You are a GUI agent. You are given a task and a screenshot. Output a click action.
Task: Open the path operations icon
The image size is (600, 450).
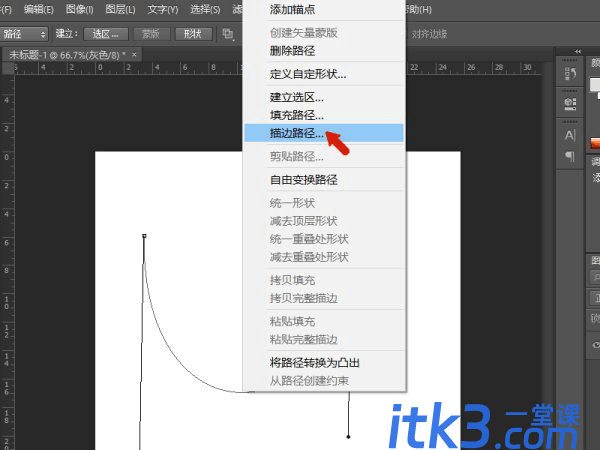click(x=228, y=34)
